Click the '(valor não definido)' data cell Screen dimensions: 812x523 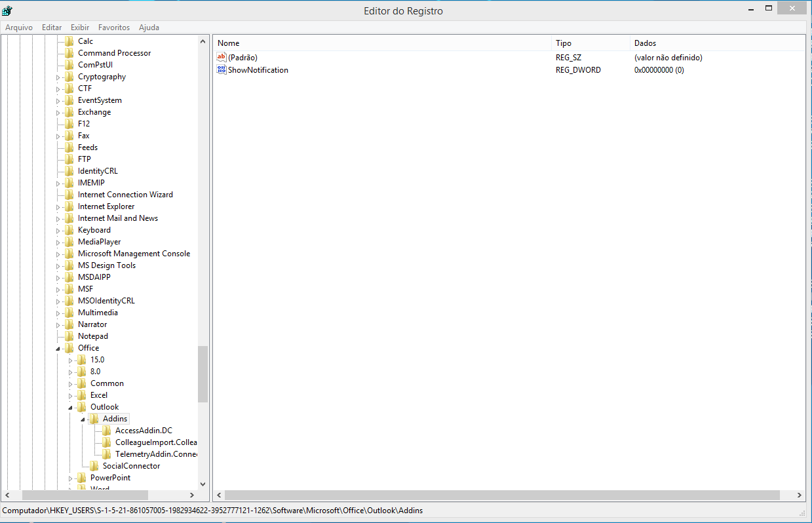click(668, 58)
